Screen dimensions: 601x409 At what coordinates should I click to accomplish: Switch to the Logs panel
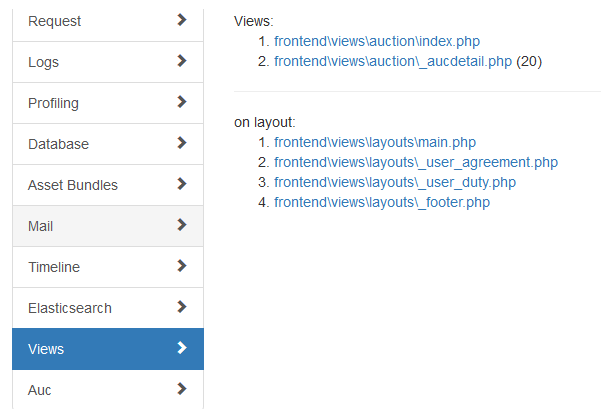coord(44,62)
